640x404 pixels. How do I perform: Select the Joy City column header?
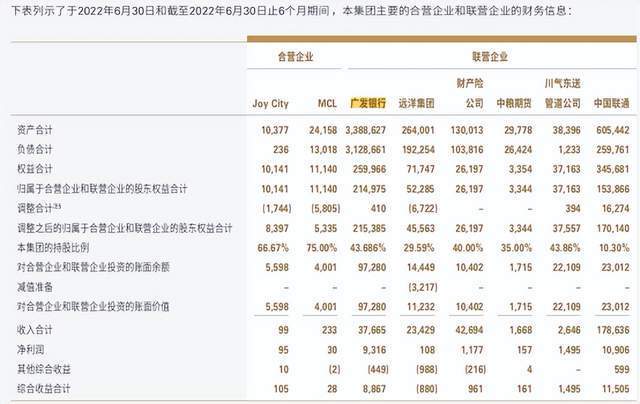[270, 103]
